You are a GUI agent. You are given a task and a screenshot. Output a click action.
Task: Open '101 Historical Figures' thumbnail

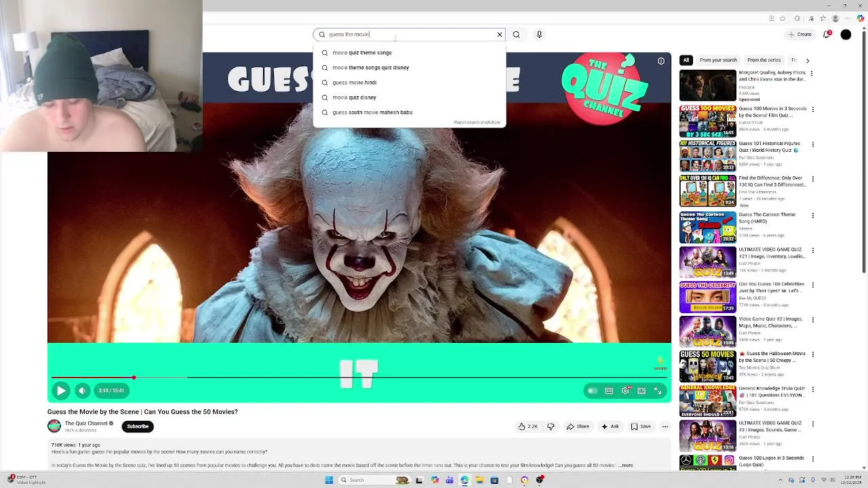tap(707, 156)
